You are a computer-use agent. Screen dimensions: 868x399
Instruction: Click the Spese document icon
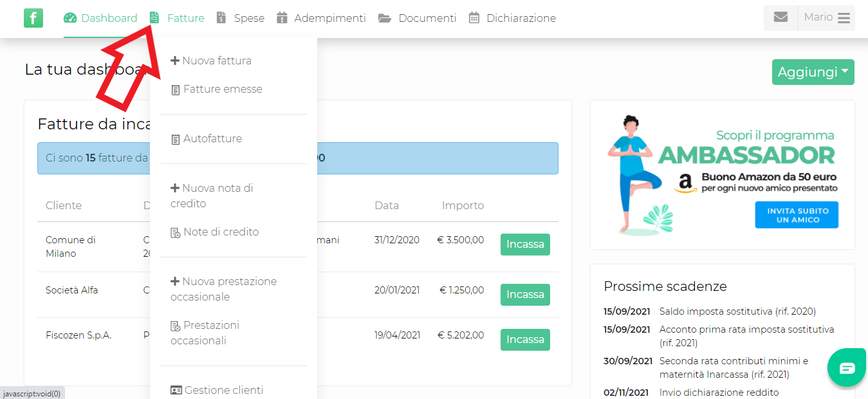pos(221,18)
